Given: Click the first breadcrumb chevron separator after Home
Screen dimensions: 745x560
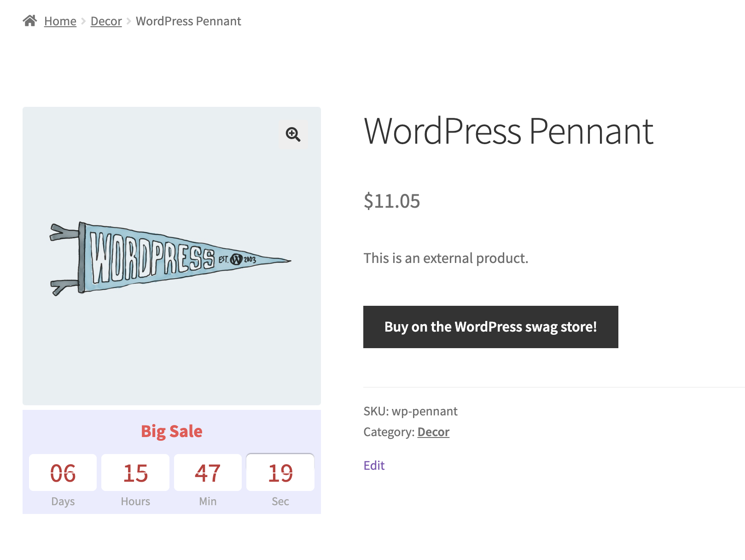Looking at the screenshot, I should [83, 21].
